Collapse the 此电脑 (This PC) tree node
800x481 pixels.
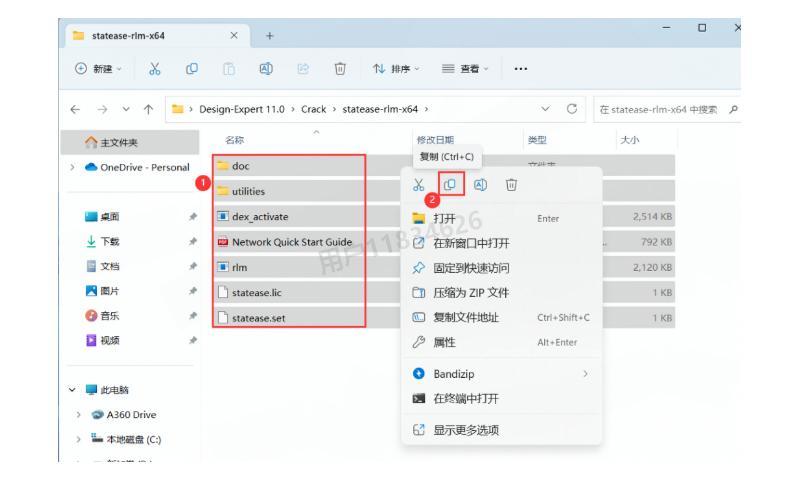coord(72,390)
